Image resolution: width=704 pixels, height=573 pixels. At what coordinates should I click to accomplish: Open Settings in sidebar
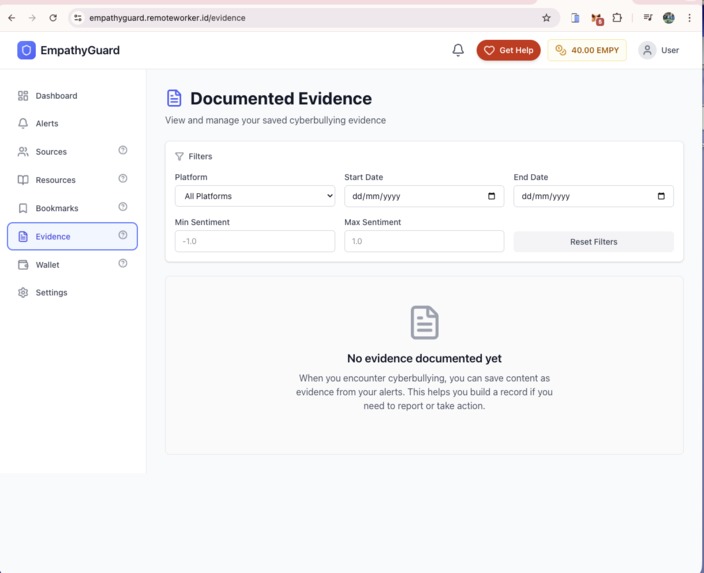coord(72,292)
